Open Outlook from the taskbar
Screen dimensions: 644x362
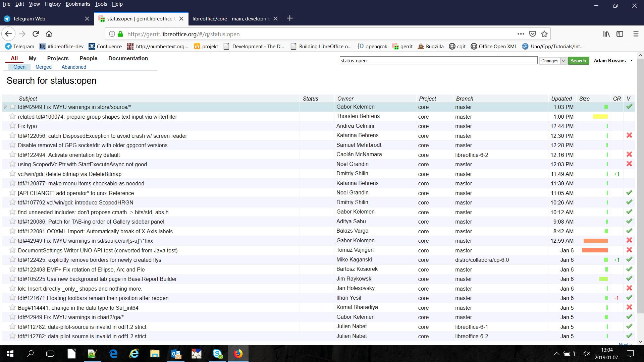[x=176, y=354]
